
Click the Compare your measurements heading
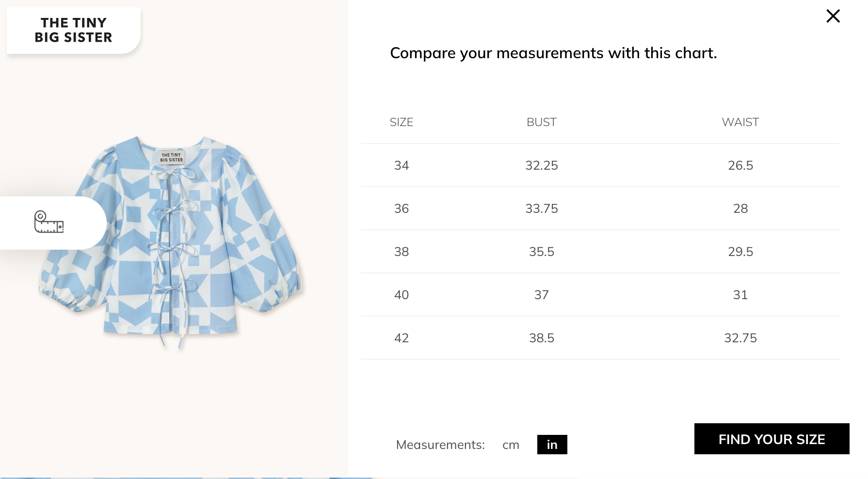pos(553,53)
